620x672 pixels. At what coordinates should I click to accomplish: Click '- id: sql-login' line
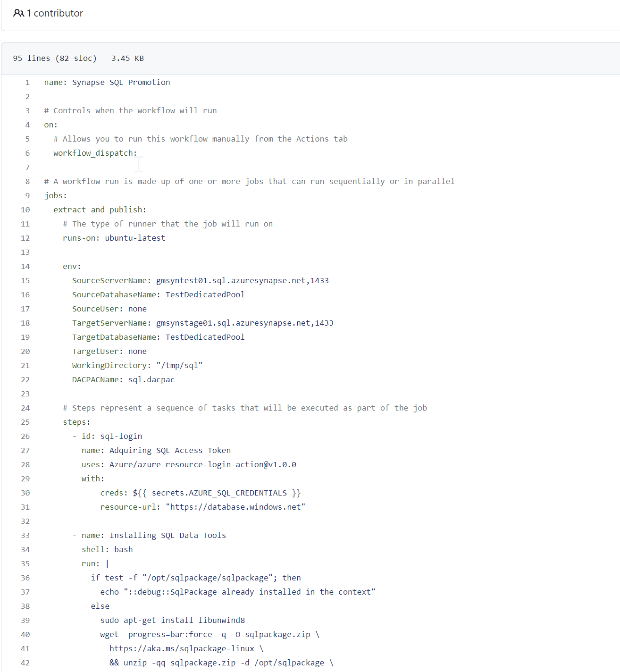pos(107,437)
